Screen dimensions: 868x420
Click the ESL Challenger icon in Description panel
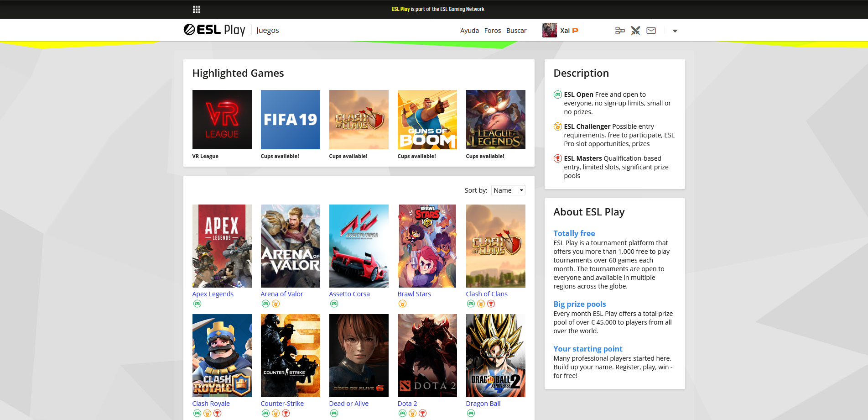tap(557, 126)
